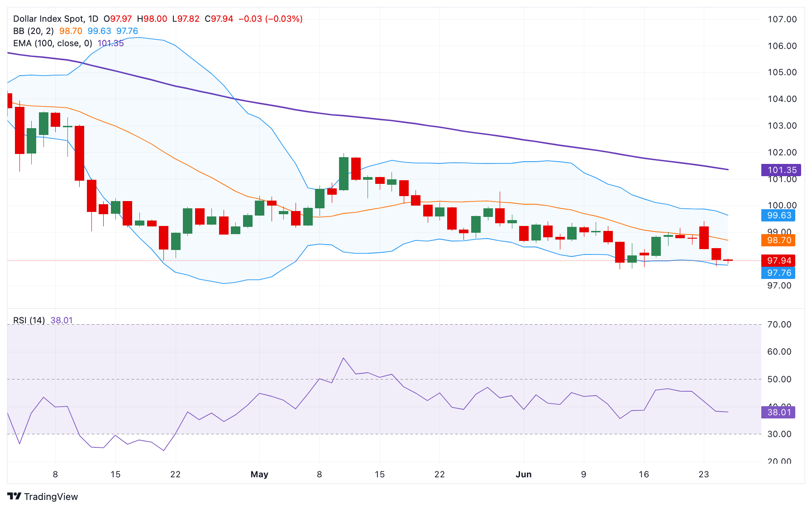
Task: Click the blue 97.76 lower band label
Action: (x=779, y=273)
